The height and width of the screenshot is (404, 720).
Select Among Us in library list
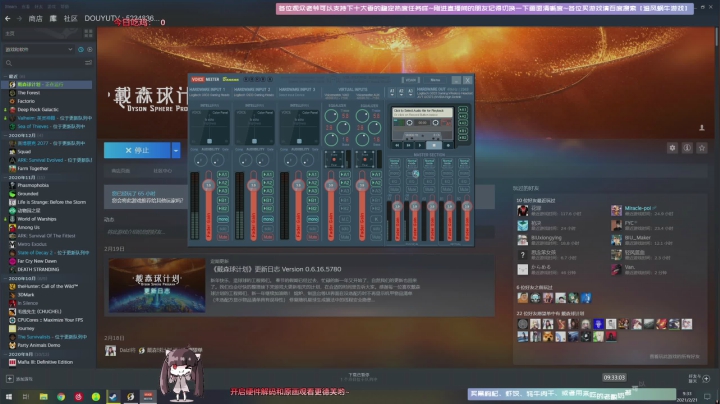click(28, 227)
